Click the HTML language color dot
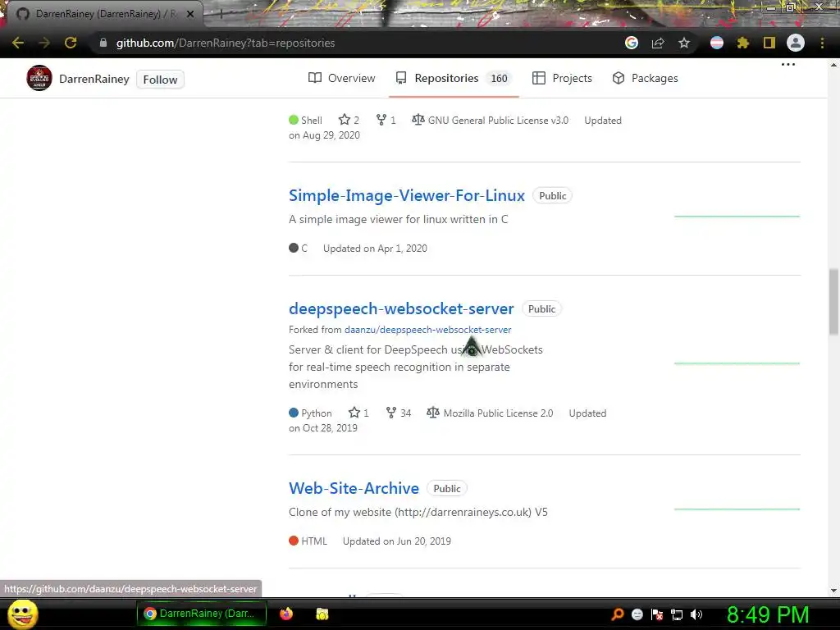This screenshot has height=630, width=840. click(x=294, y=541)
